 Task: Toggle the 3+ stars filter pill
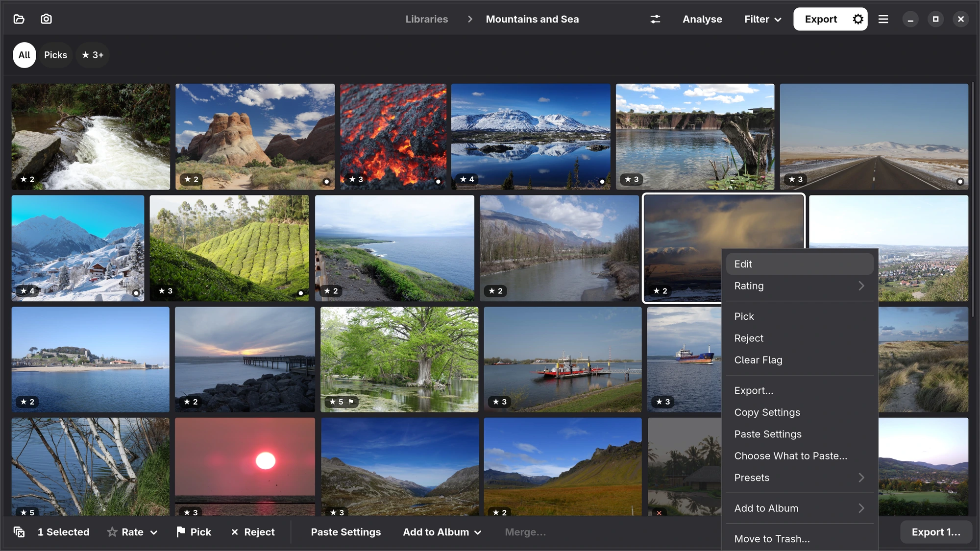click(93, 55)
